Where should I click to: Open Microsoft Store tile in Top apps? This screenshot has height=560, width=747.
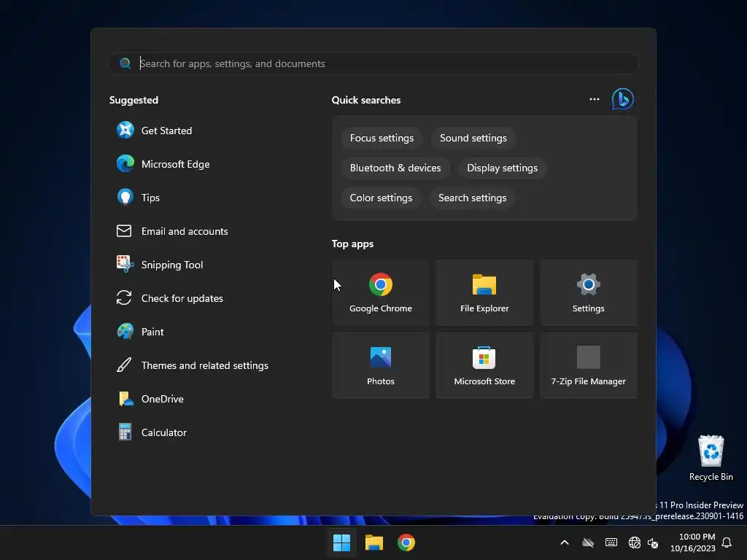point(484,365)
